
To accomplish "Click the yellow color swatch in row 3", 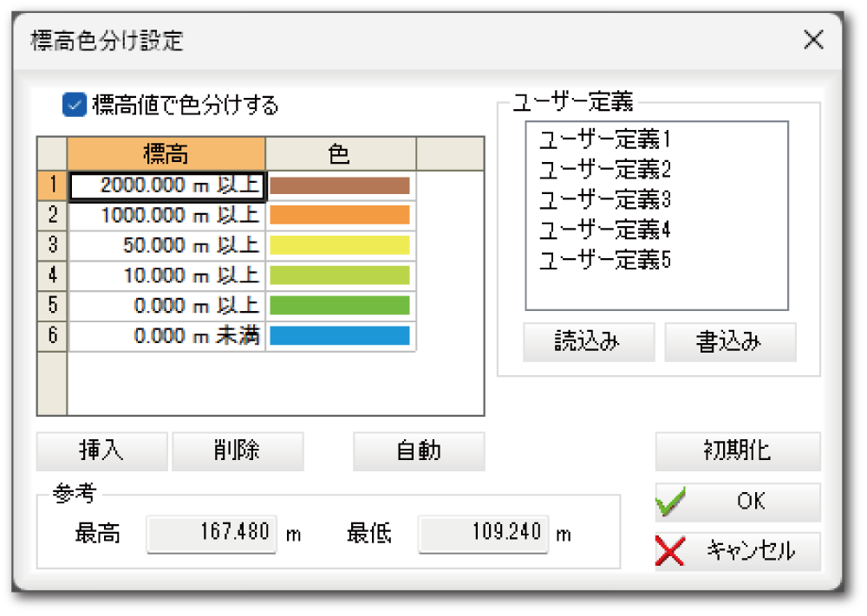I will tap(340, 245).
